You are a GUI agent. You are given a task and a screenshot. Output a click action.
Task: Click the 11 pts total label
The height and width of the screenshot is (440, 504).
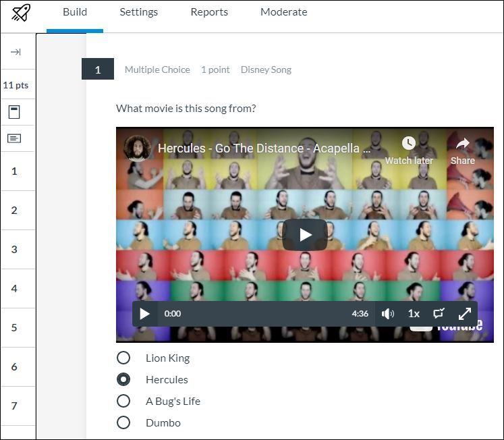(16, 85)
